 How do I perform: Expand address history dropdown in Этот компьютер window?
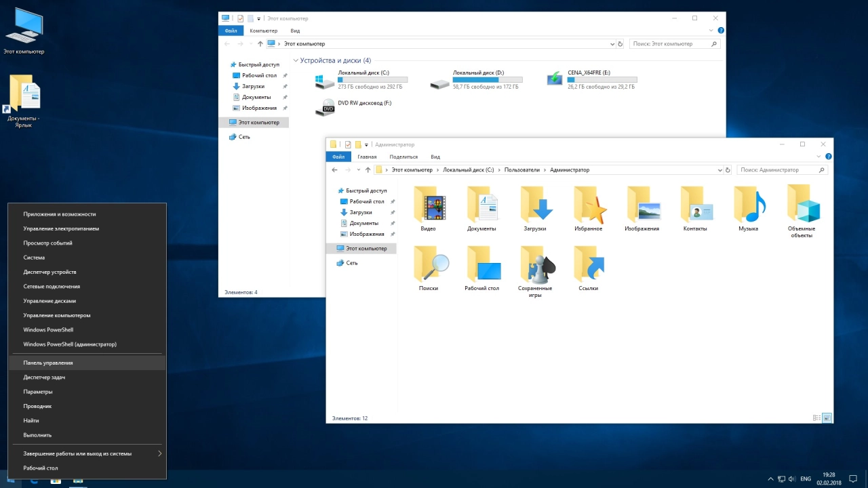coord(612,44)
